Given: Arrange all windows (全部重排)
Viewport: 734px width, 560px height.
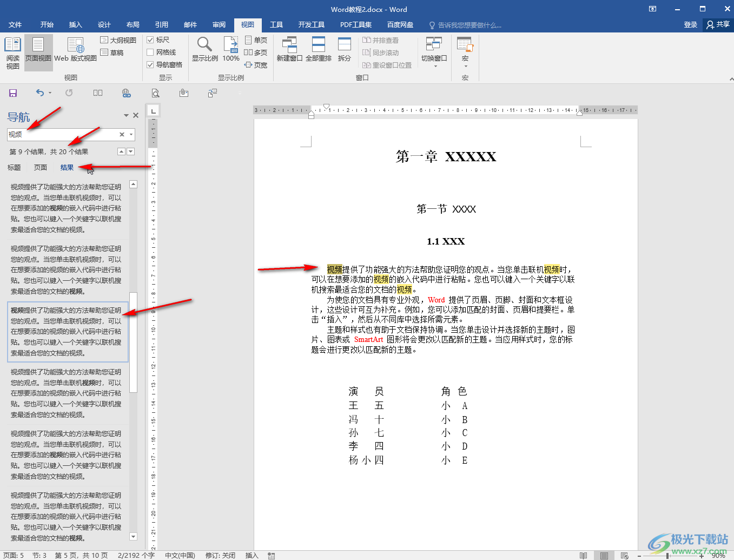Looking at the screenshot, I should click(319, 50).
